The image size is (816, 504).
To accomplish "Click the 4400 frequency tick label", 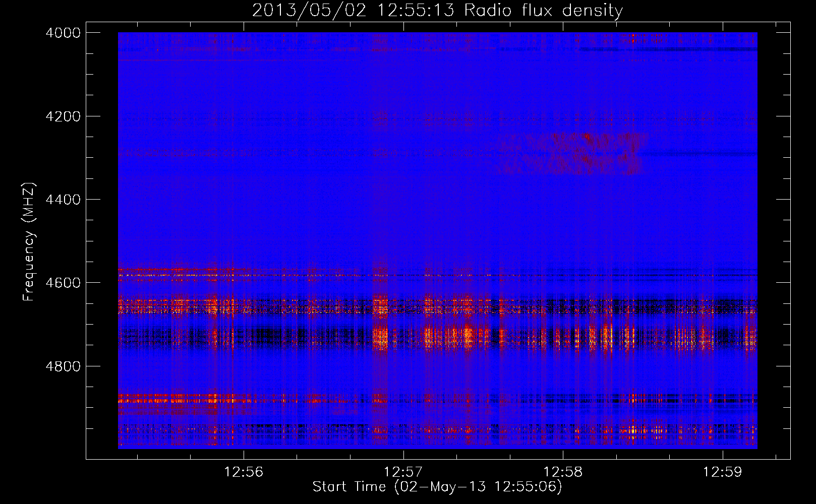I will click(63, 200).
